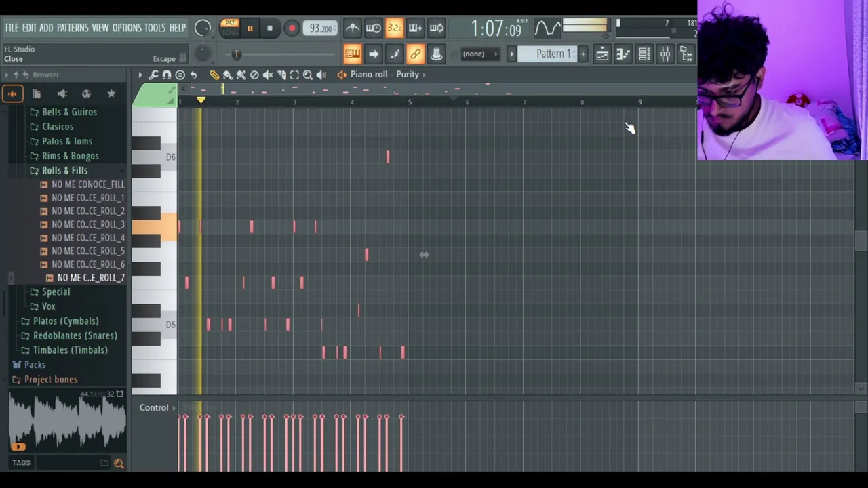Collapse the Rolls & Fills folder

coord(64,171)
